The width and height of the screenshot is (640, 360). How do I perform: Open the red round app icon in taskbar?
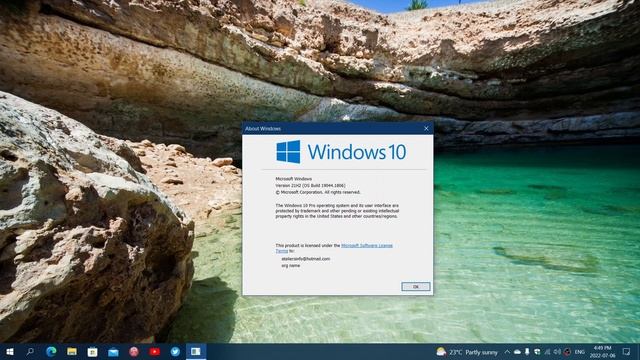[134, 352]
